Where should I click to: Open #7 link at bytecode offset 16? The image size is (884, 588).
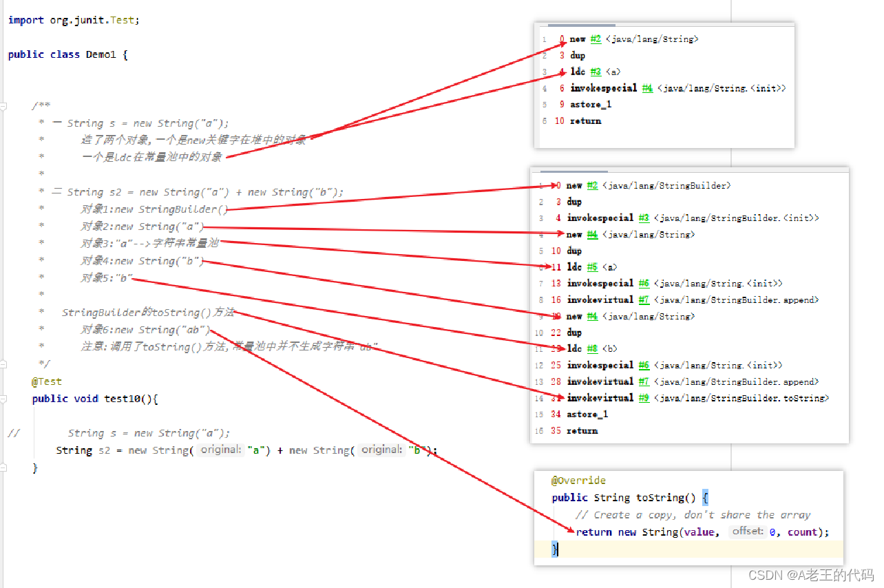click(x=644, y=300)
